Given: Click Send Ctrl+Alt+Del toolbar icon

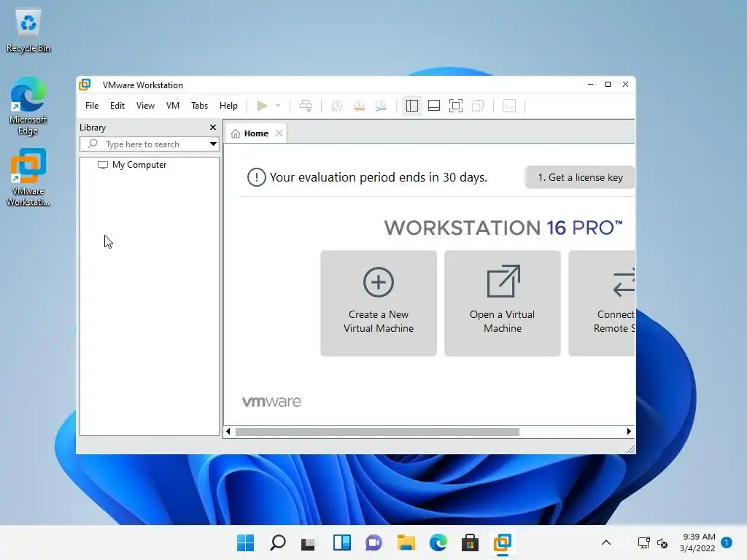Looking at the screenshot, I should (306, 106).
